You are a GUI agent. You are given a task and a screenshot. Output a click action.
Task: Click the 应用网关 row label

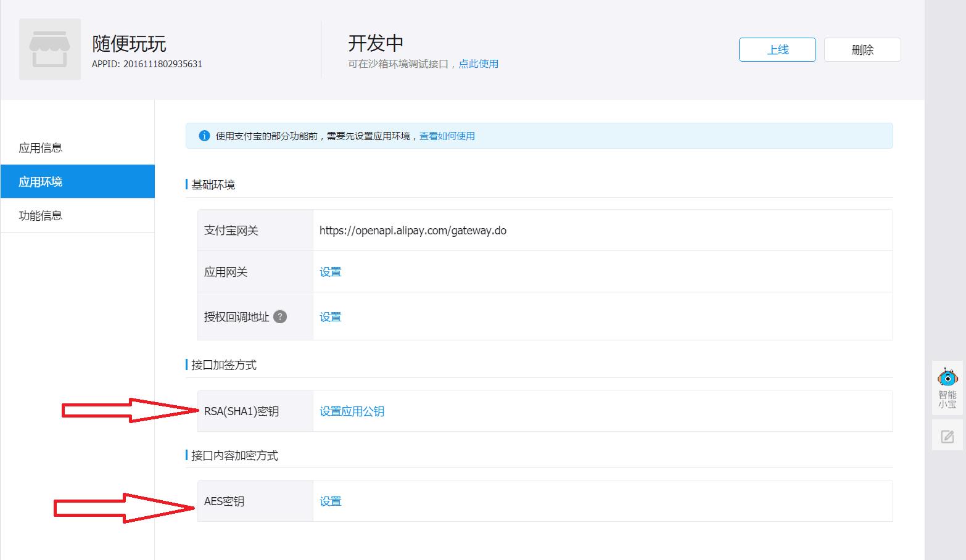[226, 271]
